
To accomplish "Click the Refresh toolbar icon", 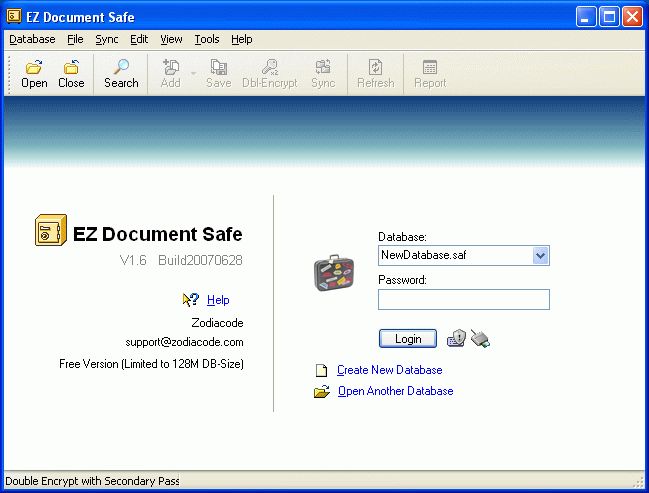I will [375, 67].
